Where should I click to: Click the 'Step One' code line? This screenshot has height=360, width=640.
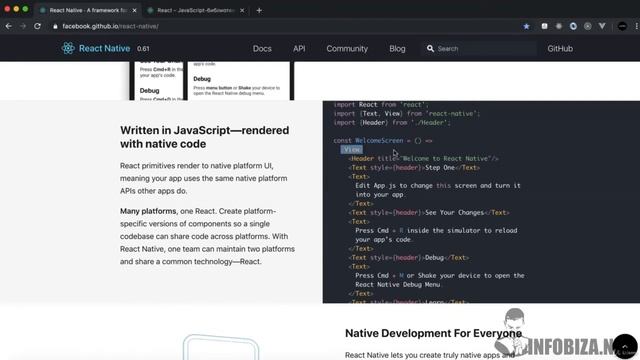tap(414, 167)
